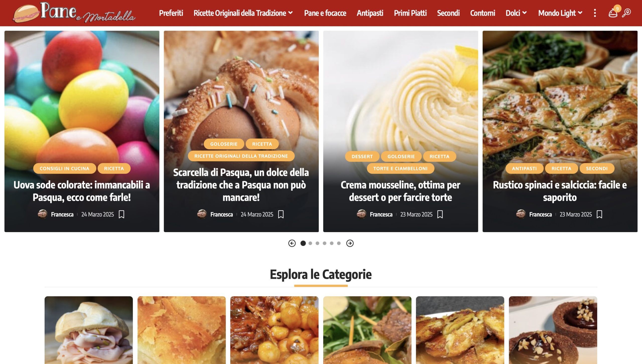Image resolution: width=642 pixels, height=364 pixels.
Task: Click the notification bell with badge 9
Action: [x=613, y=13]
